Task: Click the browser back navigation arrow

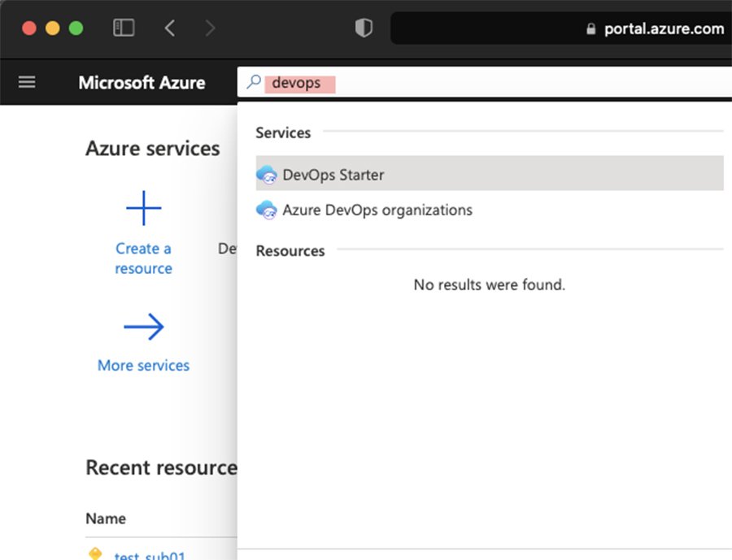Action: [170, 27]
